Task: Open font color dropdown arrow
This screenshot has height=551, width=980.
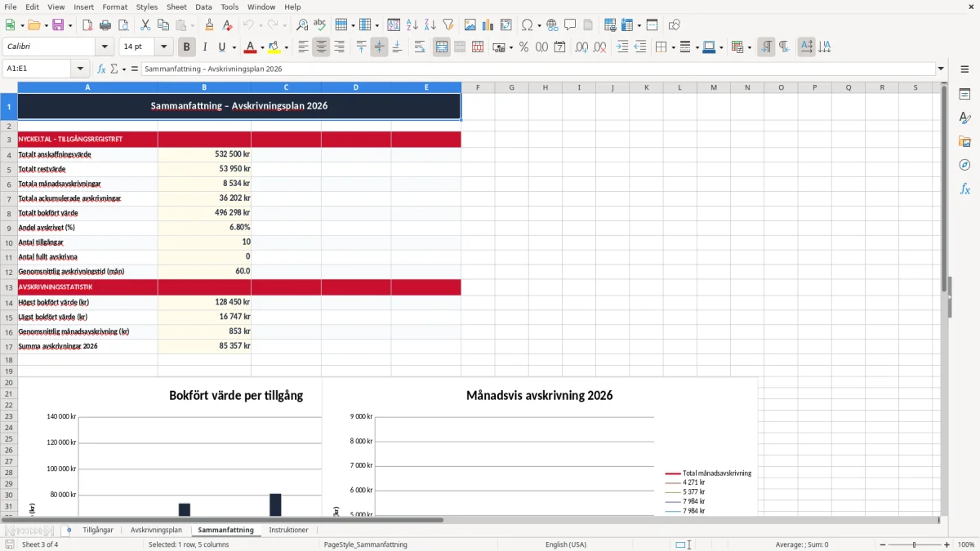Action: (x=262, y=47)
